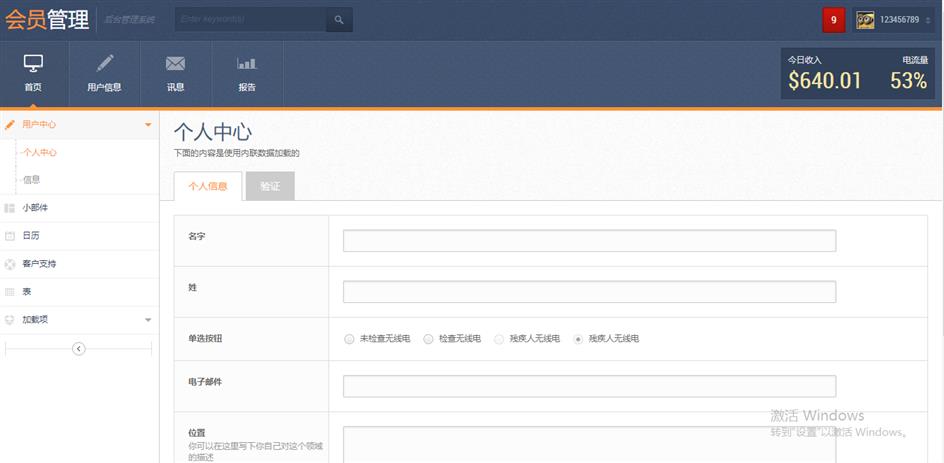Screen dimensions: 944x463
Task: Click the 电子邮件 input field
Action: pyautogui.click(x=589, y=387)
